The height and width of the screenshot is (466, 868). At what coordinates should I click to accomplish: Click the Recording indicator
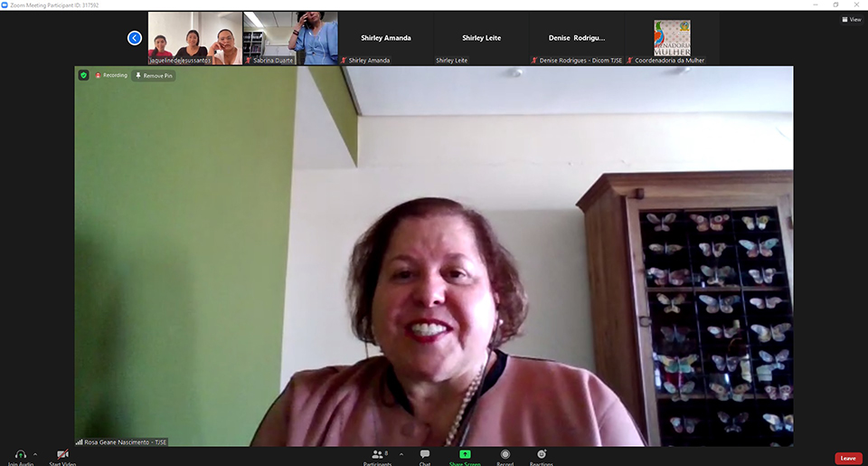(111, 75)
